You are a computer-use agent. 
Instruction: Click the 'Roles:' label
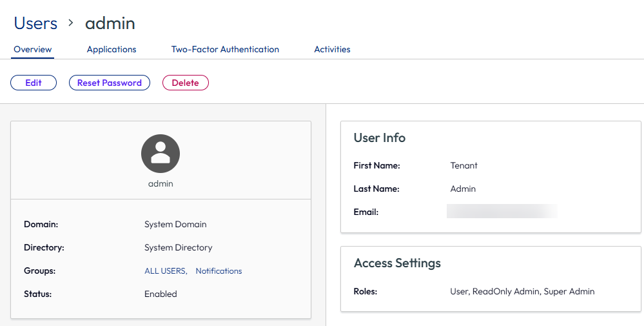click(365, 292)
